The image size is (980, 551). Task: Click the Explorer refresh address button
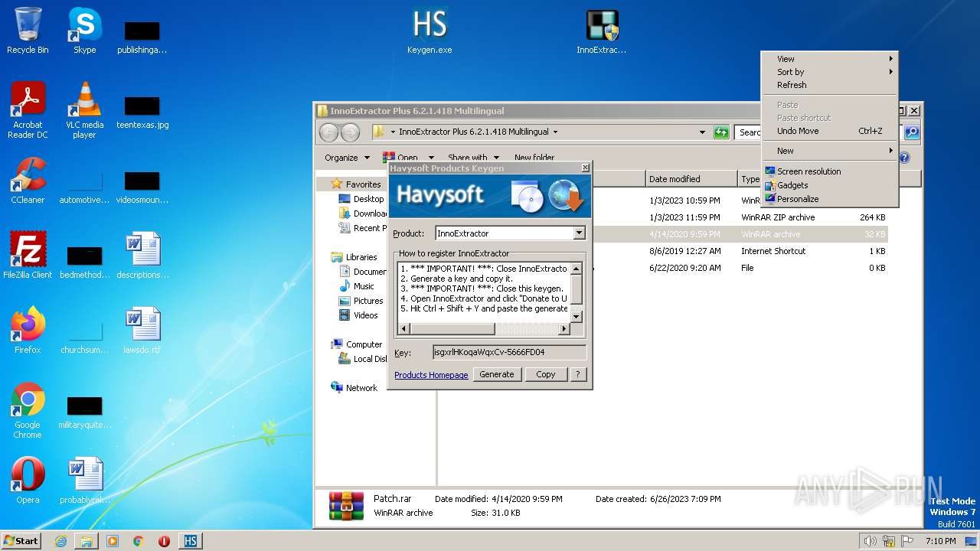[721, 132]
